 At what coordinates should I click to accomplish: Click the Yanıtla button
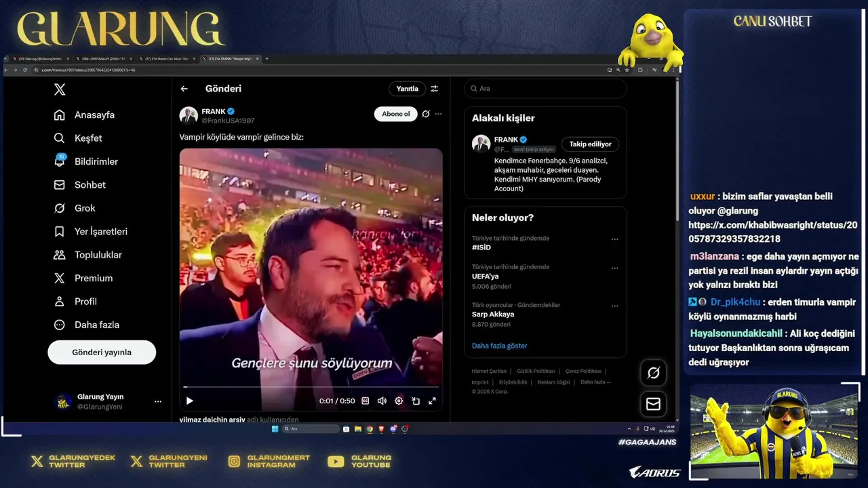[408, 89]
